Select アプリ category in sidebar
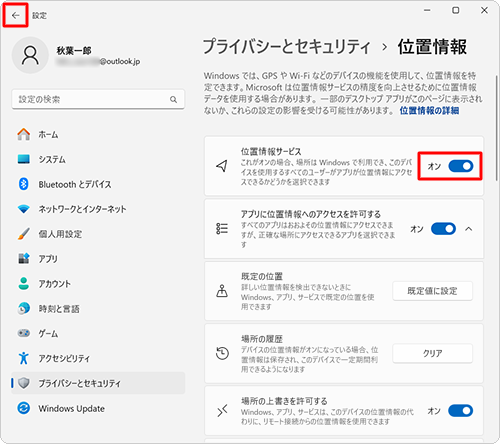500x444 pixels. pyautogui.click(x=98, y=259)
